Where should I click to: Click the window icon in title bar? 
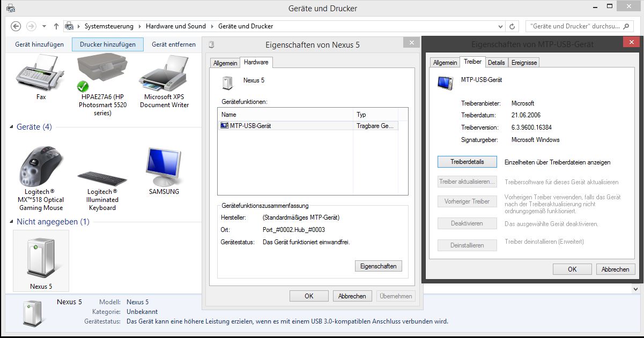pos(10,8)
